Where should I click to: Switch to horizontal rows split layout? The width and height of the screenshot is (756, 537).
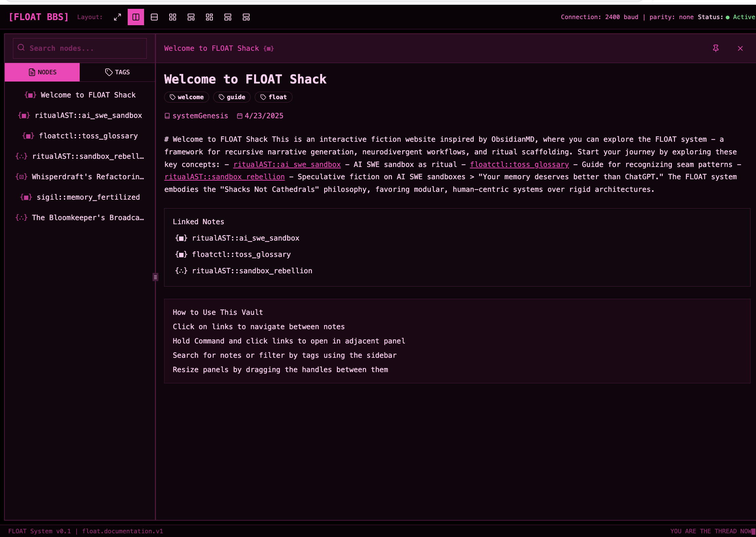pyautogui.click(x=154, y=17)
